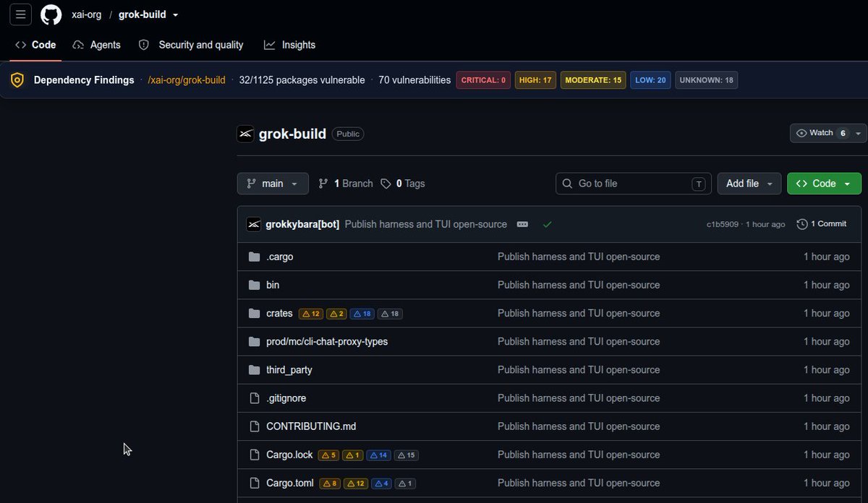Screen dimensions: 868x503
Task: Click the Cargo.lock file icon
Action: 254,455
